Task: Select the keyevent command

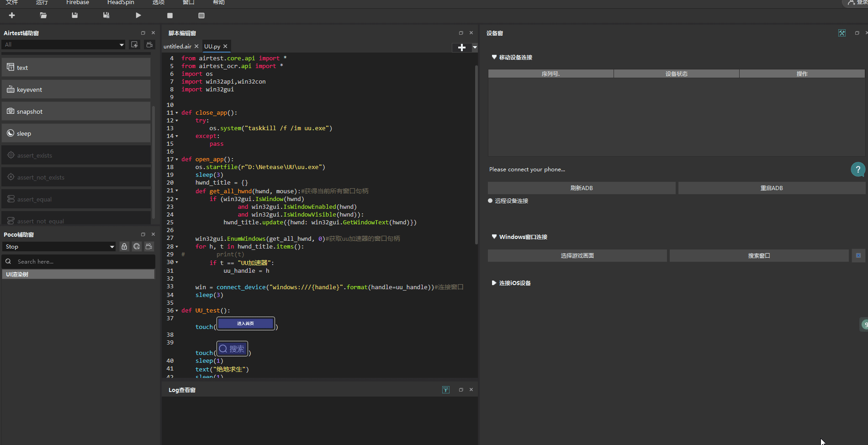Action: point(76,90)
